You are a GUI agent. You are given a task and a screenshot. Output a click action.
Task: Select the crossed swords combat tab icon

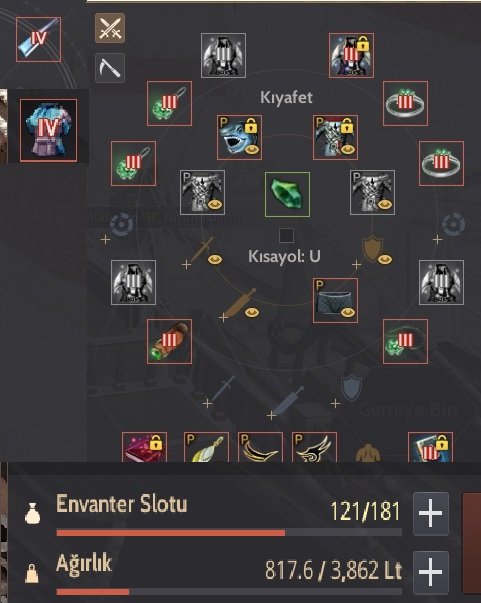(110, 28)
